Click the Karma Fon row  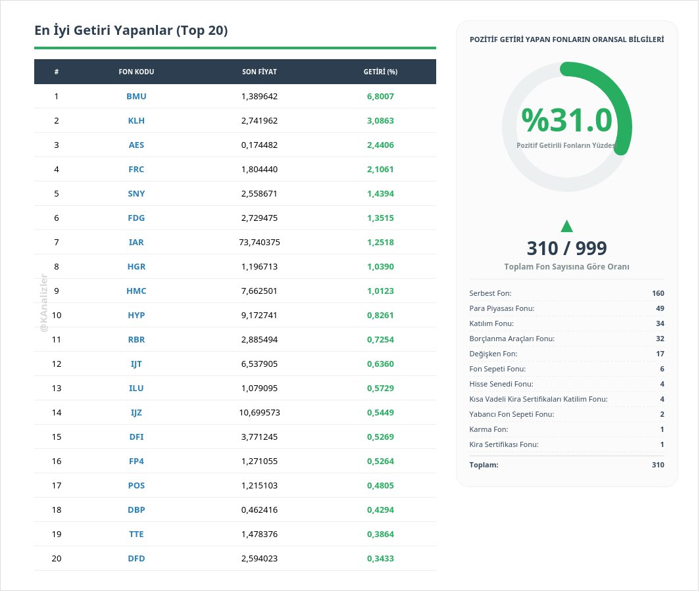coord(567,429)
